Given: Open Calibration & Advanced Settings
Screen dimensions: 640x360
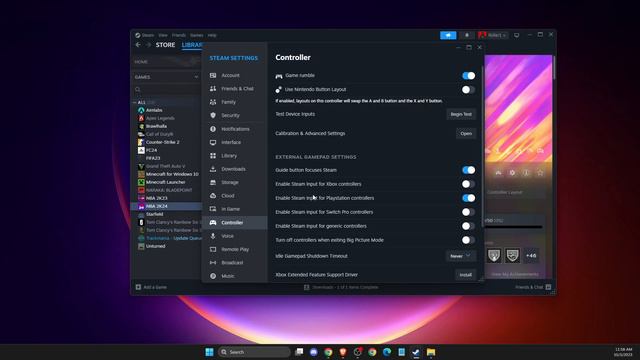Looking at the screenshot, I should [x=466, y=133].
